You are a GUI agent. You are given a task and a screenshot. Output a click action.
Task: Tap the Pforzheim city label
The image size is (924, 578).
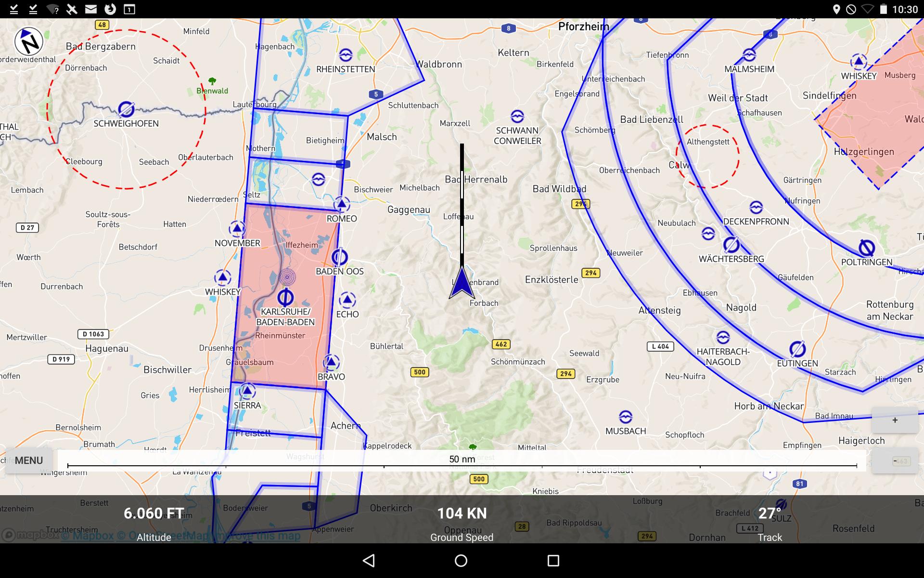(x=583, y=26)
